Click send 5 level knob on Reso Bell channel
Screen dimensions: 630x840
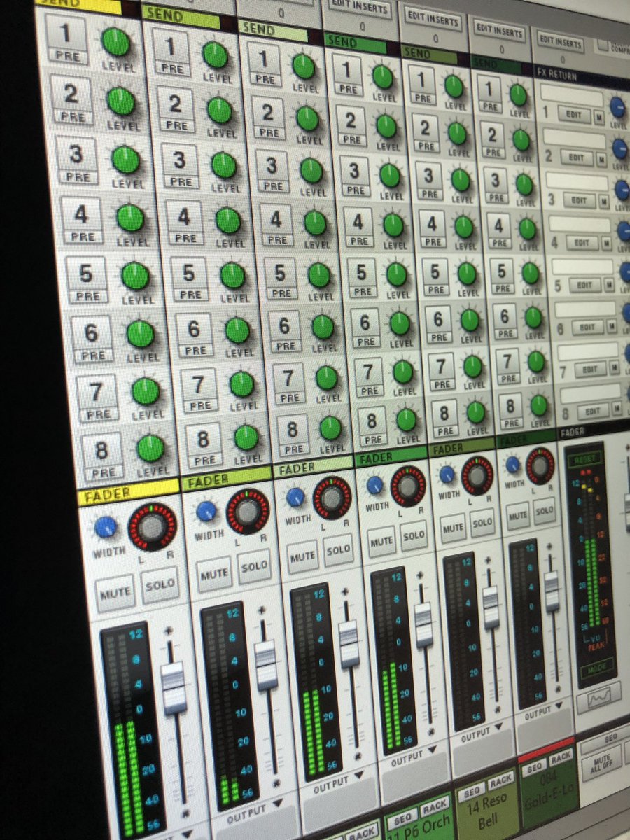point(467,274)
